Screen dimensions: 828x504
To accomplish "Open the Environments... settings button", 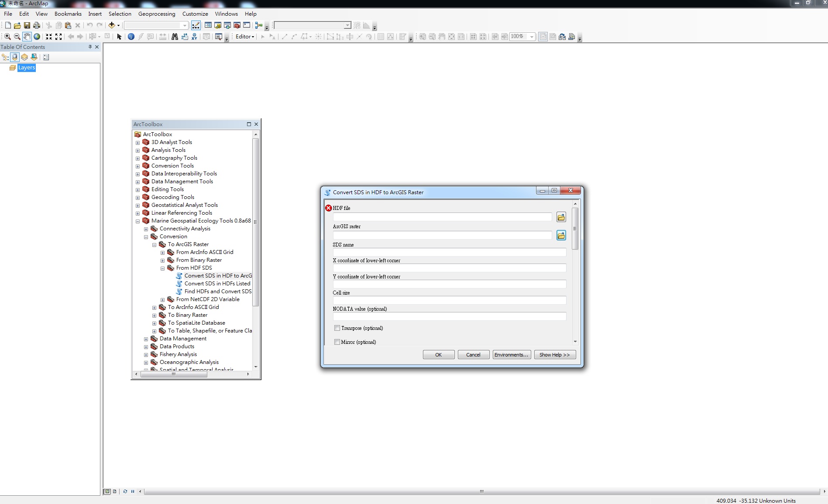I will point(512,355).
